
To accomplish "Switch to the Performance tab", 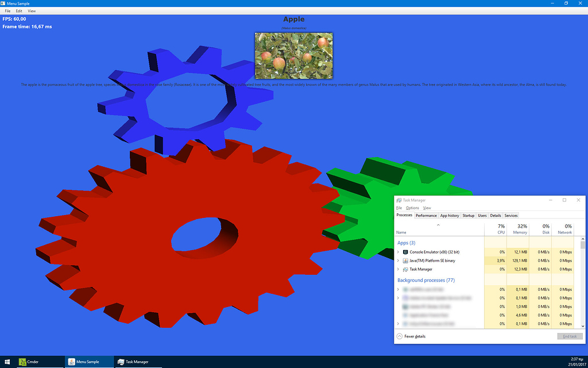I will coord(426,215).
